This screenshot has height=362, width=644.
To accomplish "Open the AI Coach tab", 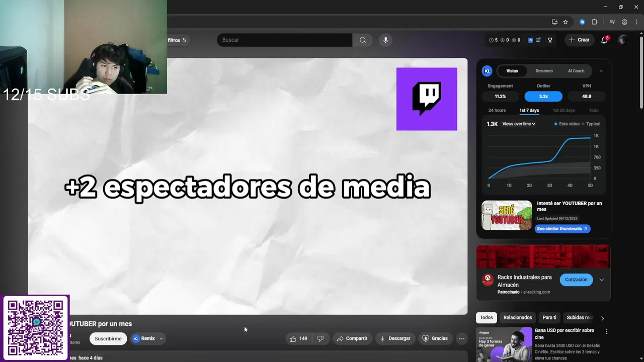I will [576, 71].
